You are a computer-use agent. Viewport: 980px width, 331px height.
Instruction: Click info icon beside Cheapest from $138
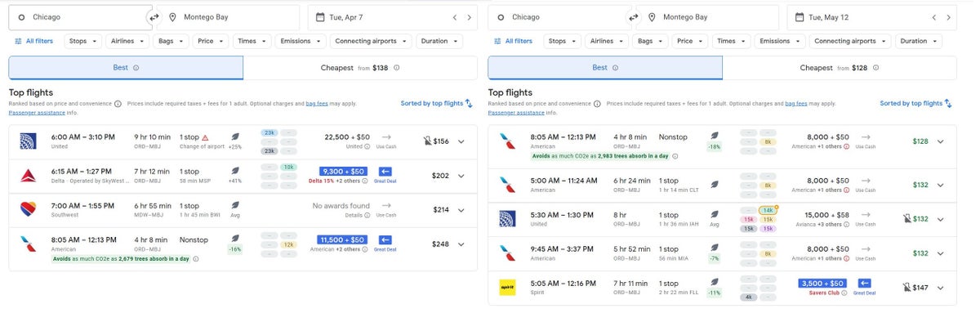[x=397, y=68]
